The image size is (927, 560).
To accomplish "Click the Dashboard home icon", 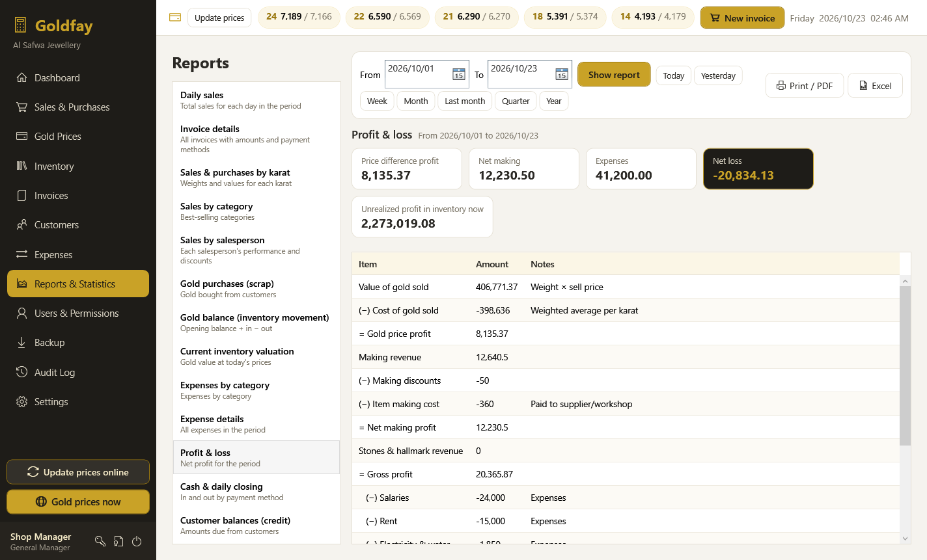I will (21, 78).
